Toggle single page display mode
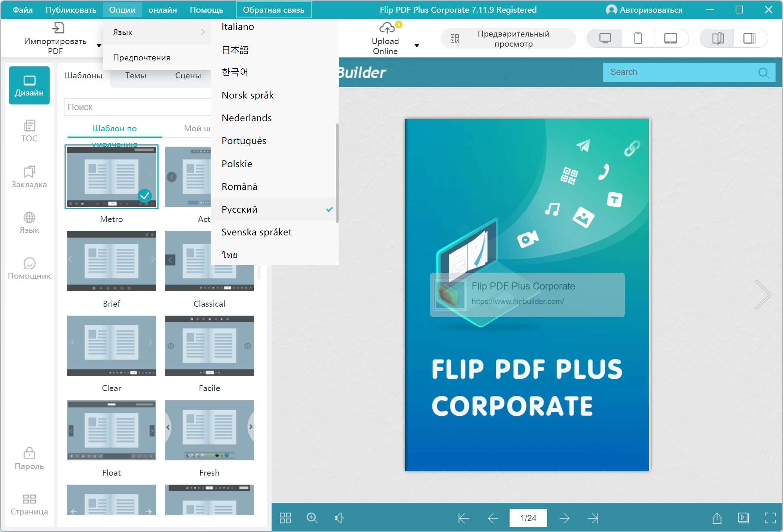 749,38
